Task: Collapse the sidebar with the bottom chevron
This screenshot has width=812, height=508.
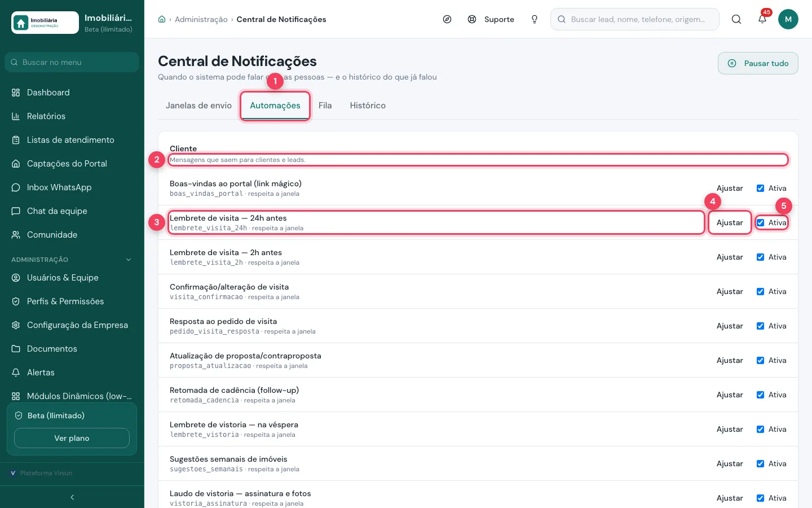Action: [72, 497]
